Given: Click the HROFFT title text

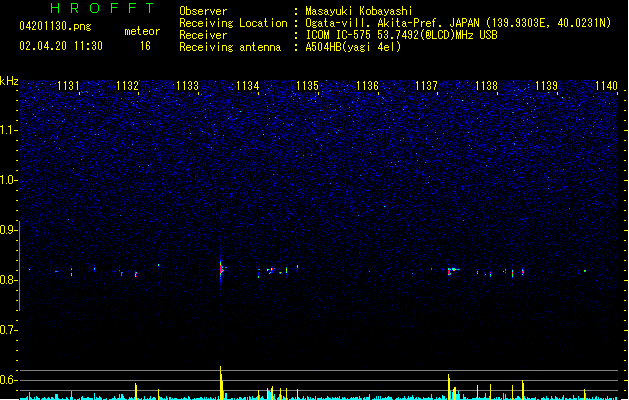Looking at the screenshot, I should pyautogui.click(x=103, y=8).
